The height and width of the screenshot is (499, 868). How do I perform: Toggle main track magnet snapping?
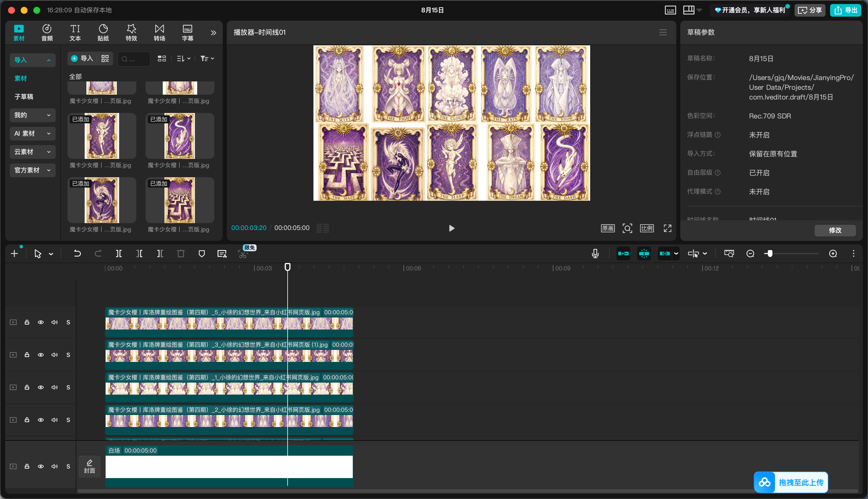tap(623, 254)
